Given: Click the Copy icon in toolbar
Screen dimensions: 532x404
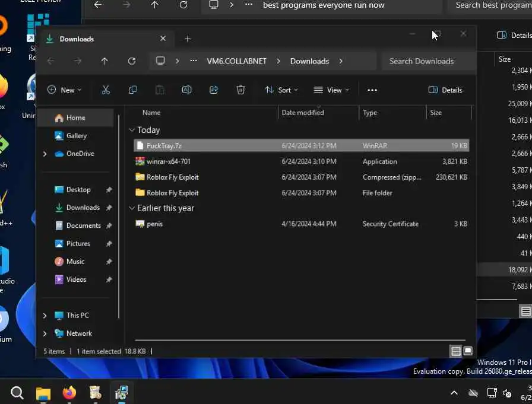Looking at the screenshot, I should click(132, 90).
